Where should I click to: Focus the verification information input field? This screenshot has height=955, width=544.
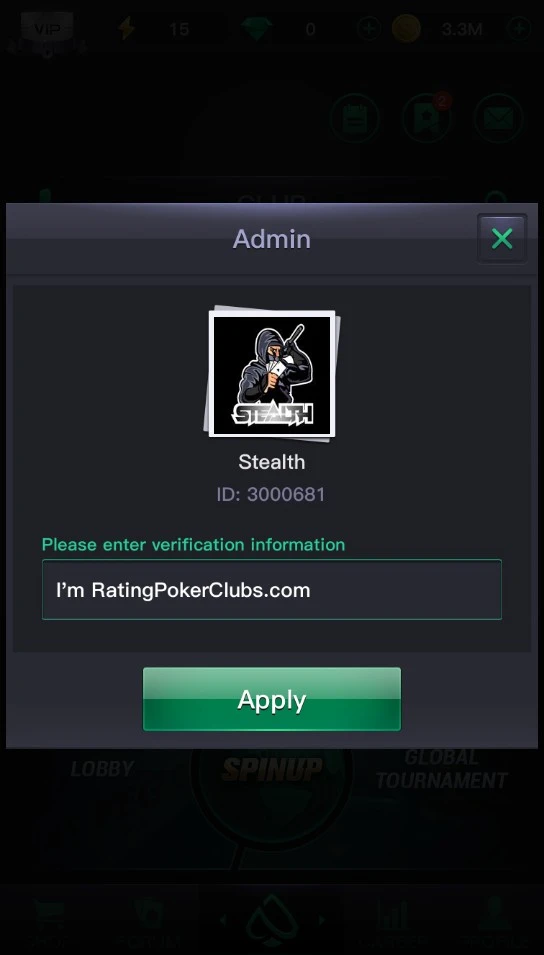click(272, 590)
